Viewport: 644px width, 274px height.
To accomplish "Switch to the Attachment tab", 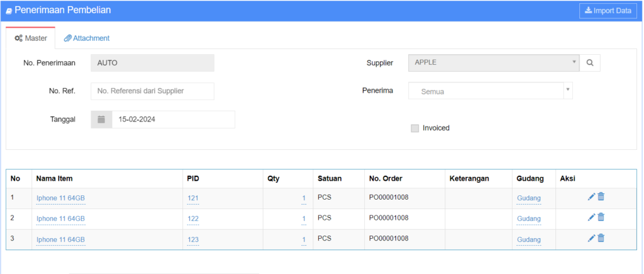I will pyautogui.click(x=87, y=38).
